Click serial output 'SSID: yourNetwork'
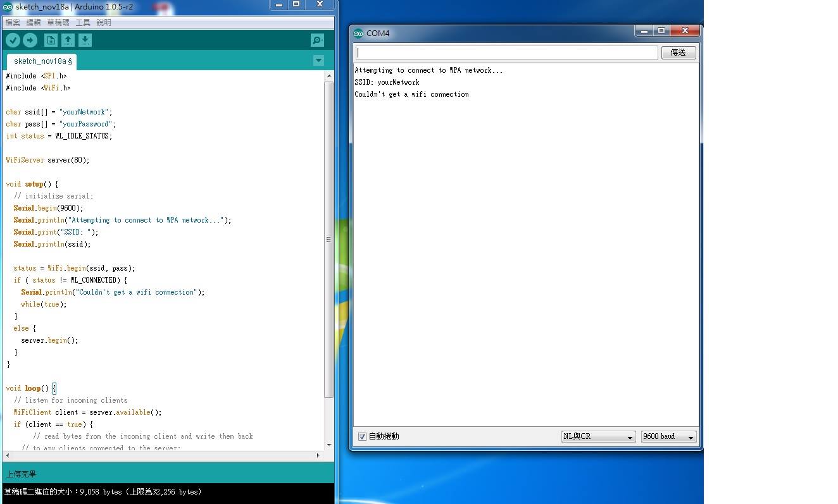The width and height of the screenshot is (838, 504). (387, 82)
